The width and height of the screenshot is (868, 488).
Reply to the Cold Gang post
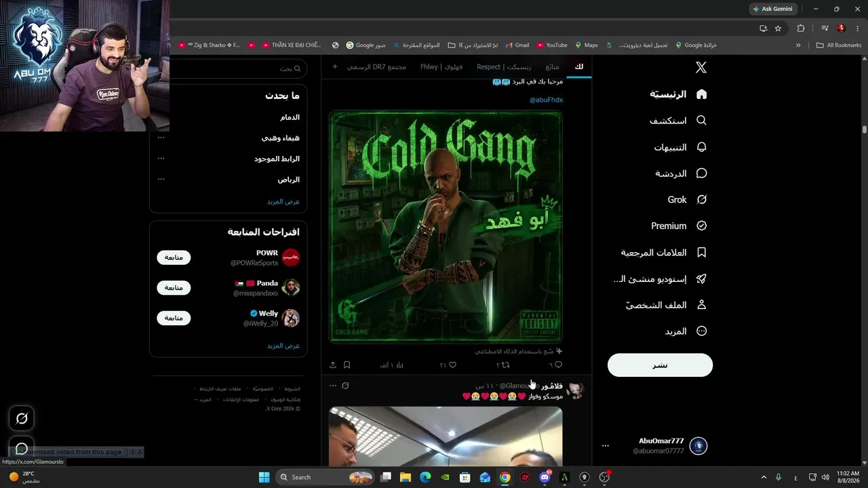(555, 365)
